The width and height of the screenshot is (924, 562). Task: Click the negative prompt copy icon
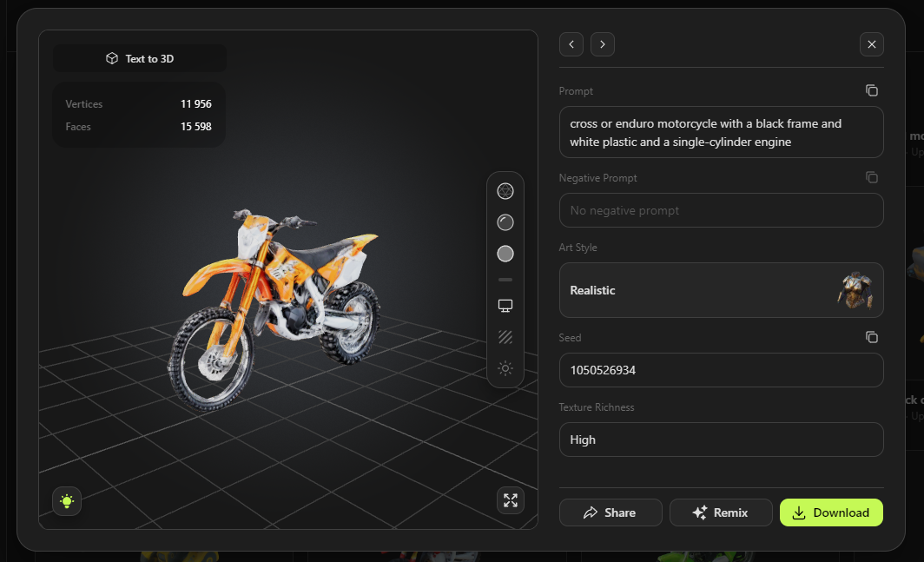(872, 177)
